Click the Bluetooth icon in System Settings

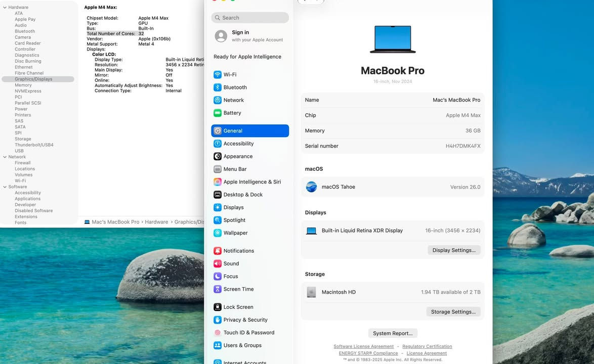pyautogui.click(x=218, y=87)
